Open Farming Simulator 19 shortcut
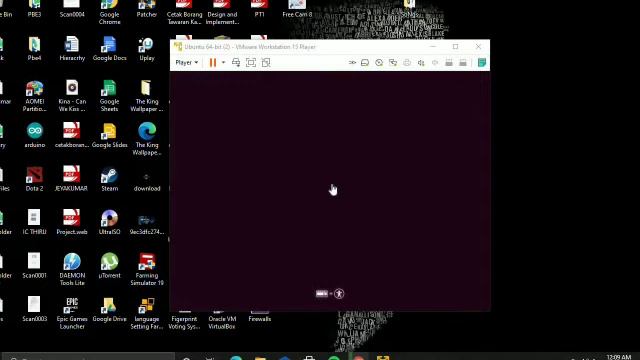This screenshot has height=360, width=640. click(147, 270)
